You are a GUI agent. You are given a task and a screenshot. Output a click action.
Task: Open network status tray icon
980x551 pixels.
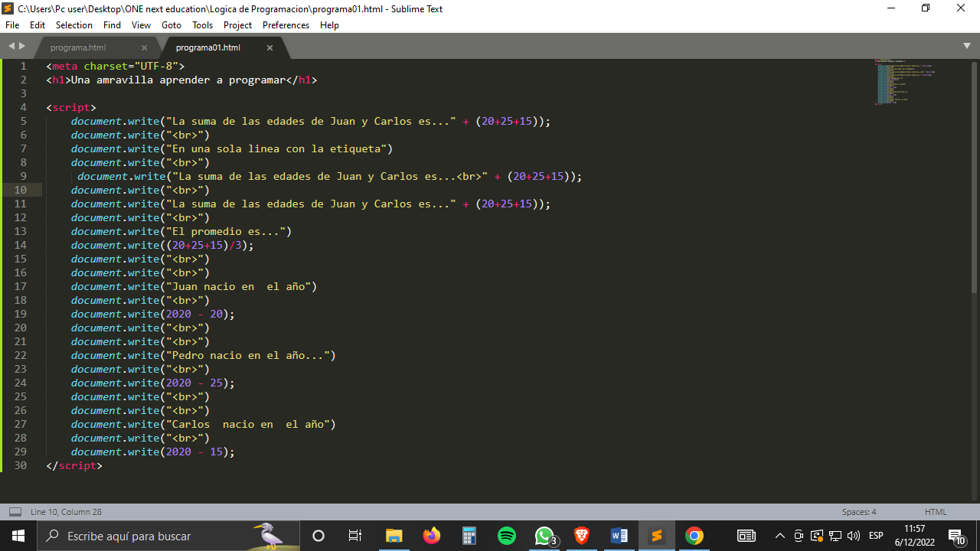tap(835, 536)
